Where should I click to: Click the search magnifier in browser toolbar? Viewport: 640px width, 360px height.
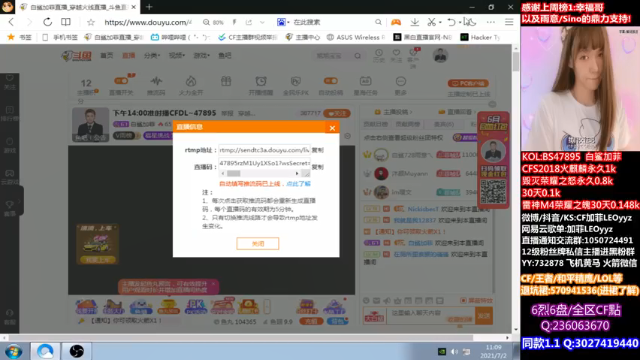click(378, 22)
